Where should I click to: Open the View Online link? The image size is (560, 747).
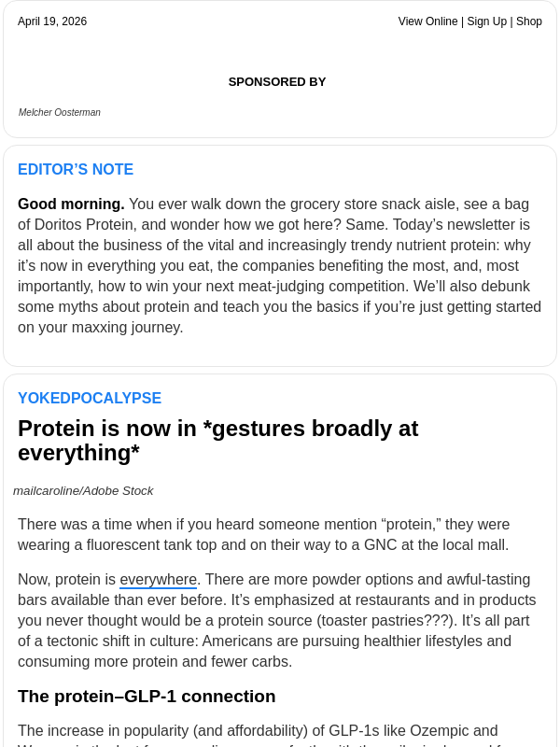click(427, 21)
